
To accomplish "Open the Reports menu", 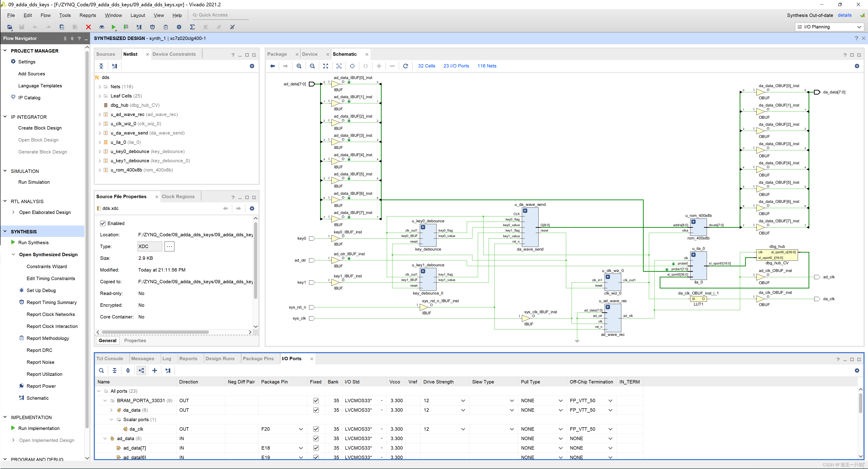I will 88,15.
